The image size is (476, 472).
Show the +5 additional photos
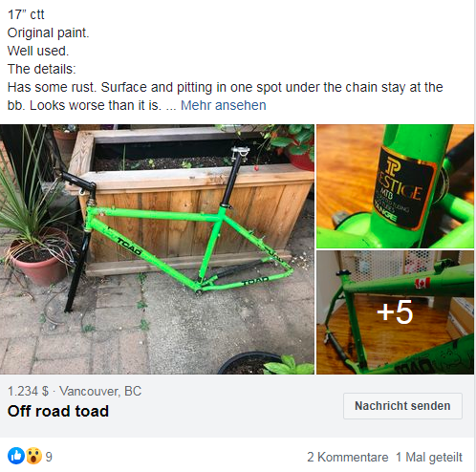coord(395,312)
